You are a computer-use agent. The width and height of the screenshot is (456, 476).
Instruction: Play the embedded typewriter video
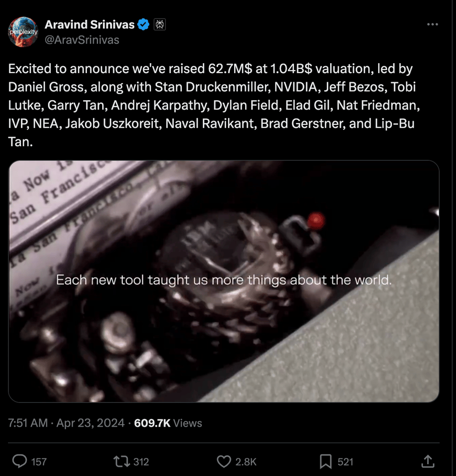point(223,281)
